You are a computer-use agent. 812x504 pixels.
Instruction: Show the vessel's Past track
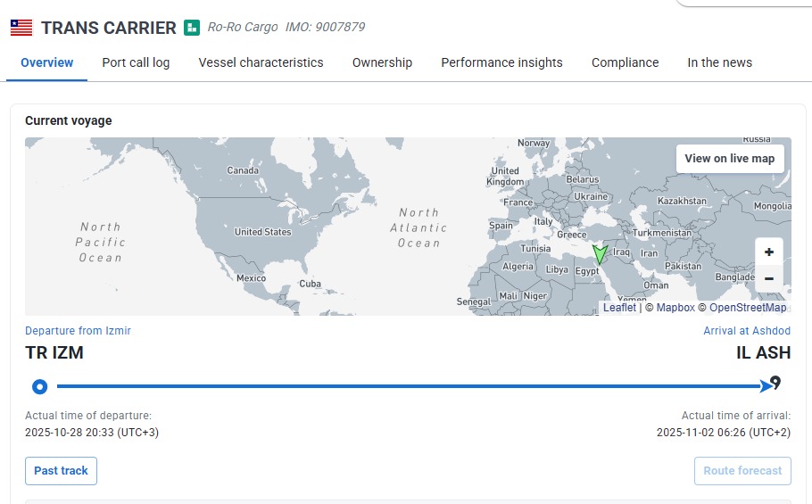pos(61,471)
